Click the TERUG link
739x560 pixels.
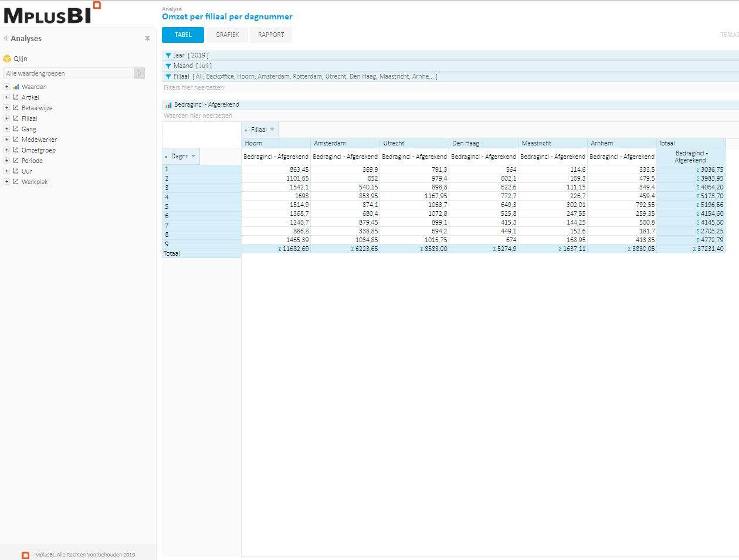(x=729, y=35)
